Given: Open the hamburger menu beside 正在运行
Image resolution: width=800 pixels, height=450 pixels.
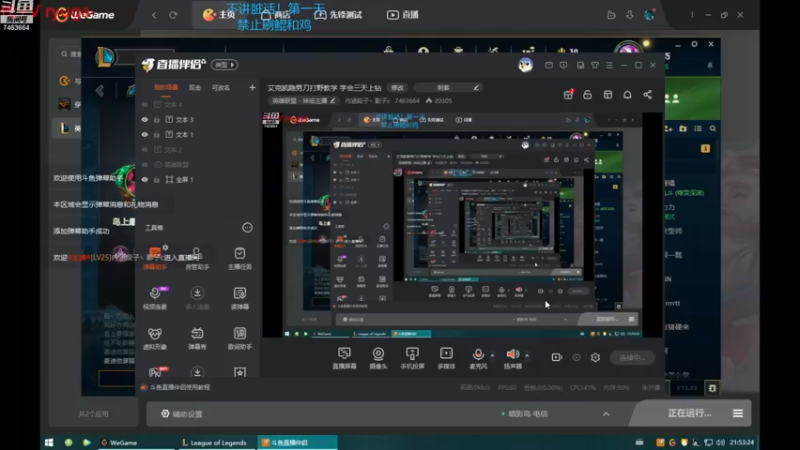Looking at the screenshot, I should (738, 413).
